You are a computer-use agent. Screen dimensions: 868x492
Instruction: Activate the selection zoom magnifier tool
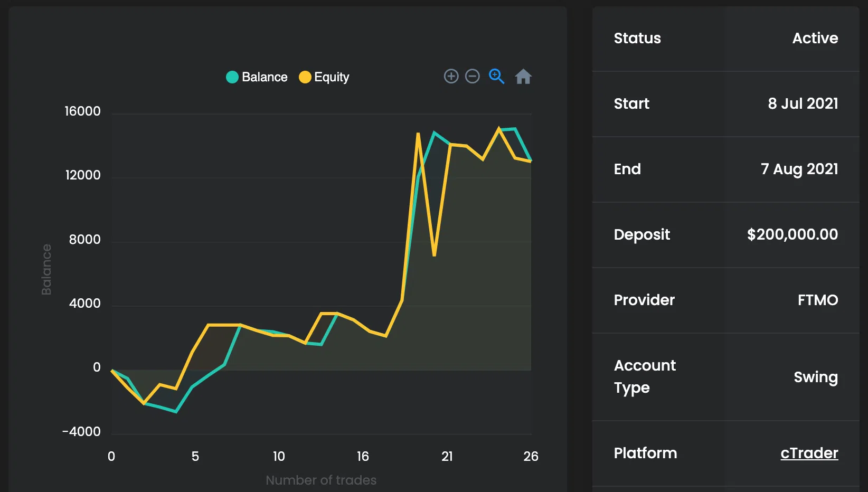tap(496, 77)
